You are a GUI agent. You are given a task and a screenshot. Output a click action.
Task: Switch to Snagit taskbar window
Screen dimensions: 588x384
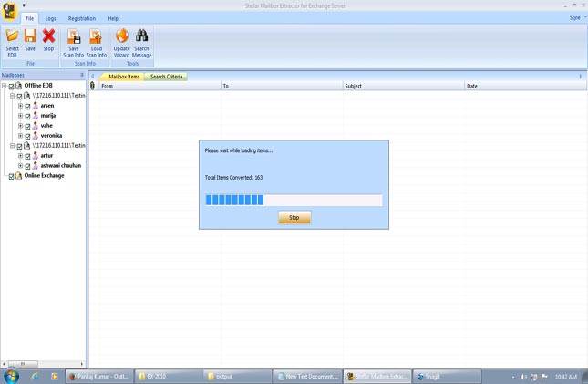[x=447, y=376]
